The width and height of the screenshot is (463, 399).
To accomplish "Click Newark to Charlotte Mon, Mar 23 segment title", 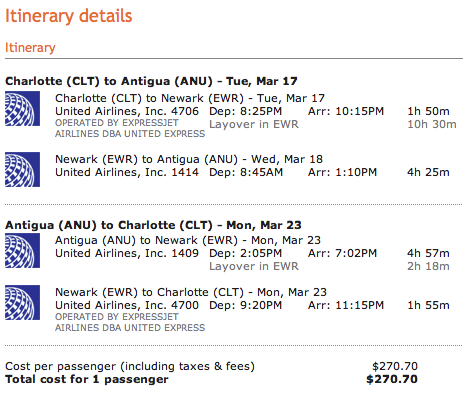I will 191,292.
